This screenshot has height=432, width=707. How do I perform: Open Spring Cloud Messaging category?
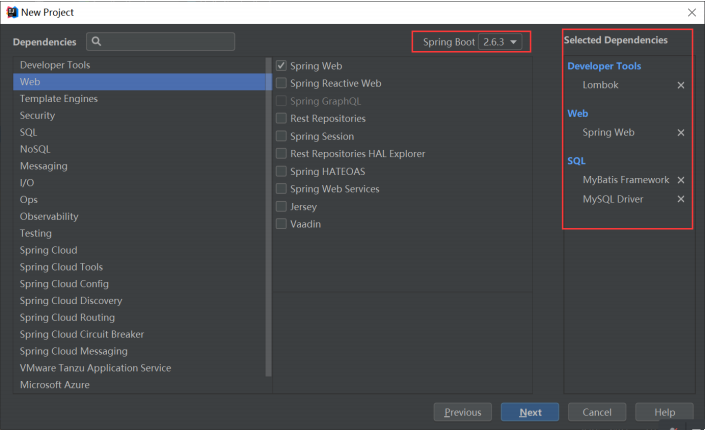[x=140, y=351]
